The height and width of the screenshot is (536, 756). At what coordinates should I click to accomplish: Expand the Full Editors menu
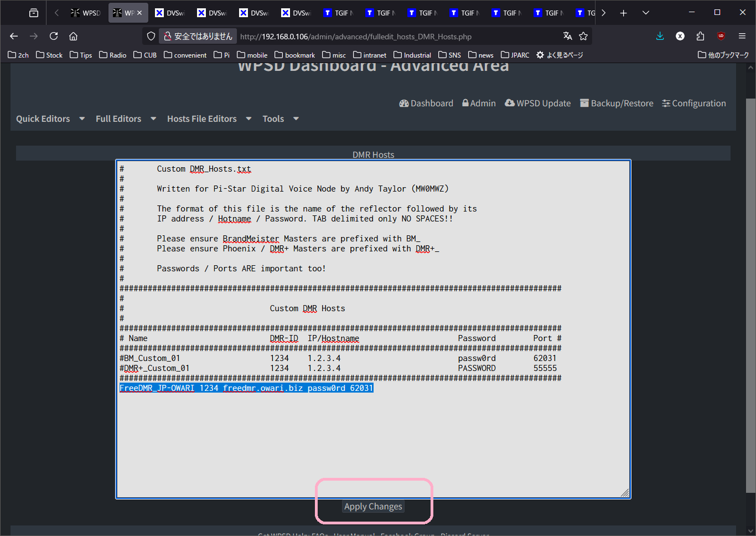click(x=126, y=118)
